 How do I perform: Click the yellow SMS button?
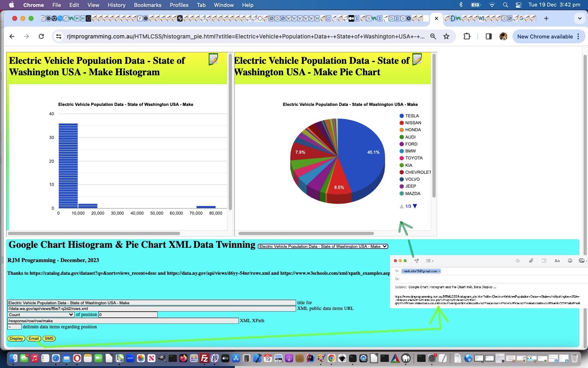49,339
